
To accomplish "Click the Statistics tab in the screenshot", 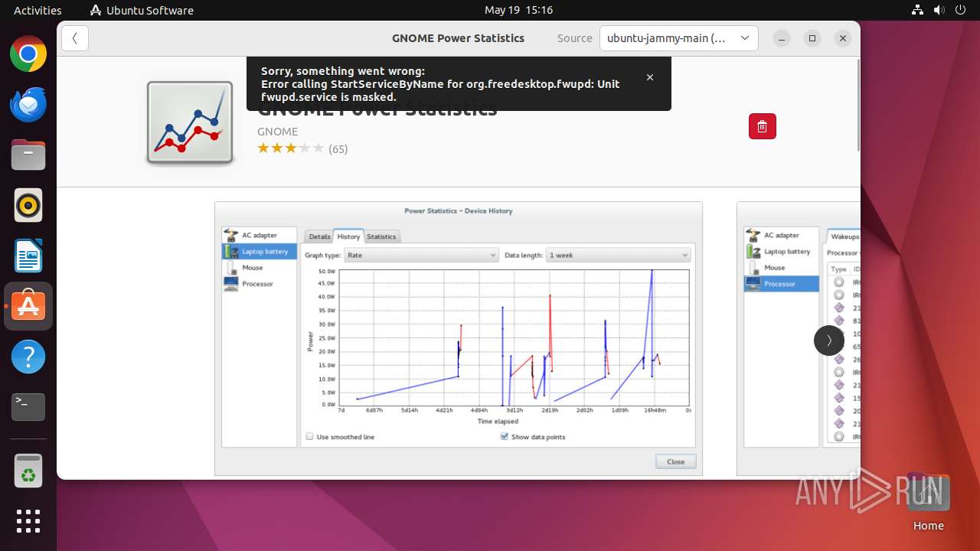I will pos(381,236).
